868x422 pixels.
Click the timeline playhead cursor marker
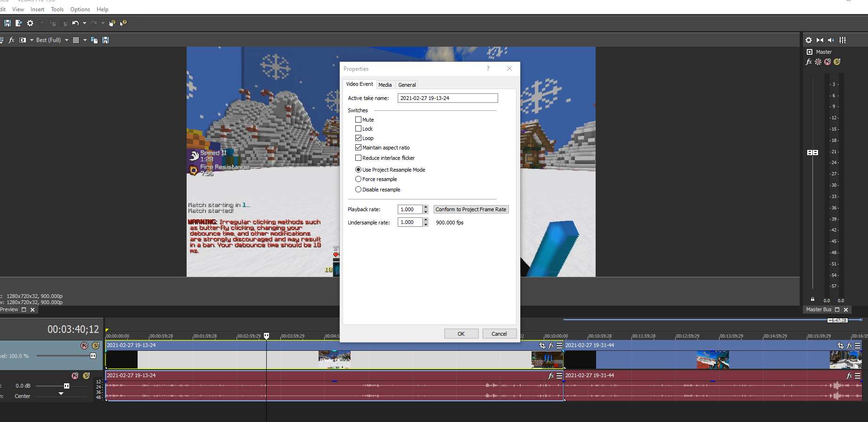[266, 336]
